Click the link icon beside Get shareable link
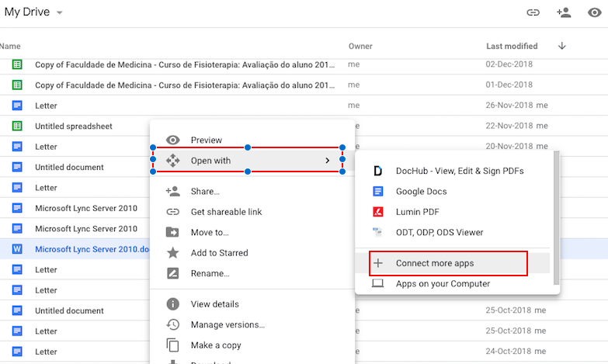Viewport: 608px width, 364px height. pos(172,212)
